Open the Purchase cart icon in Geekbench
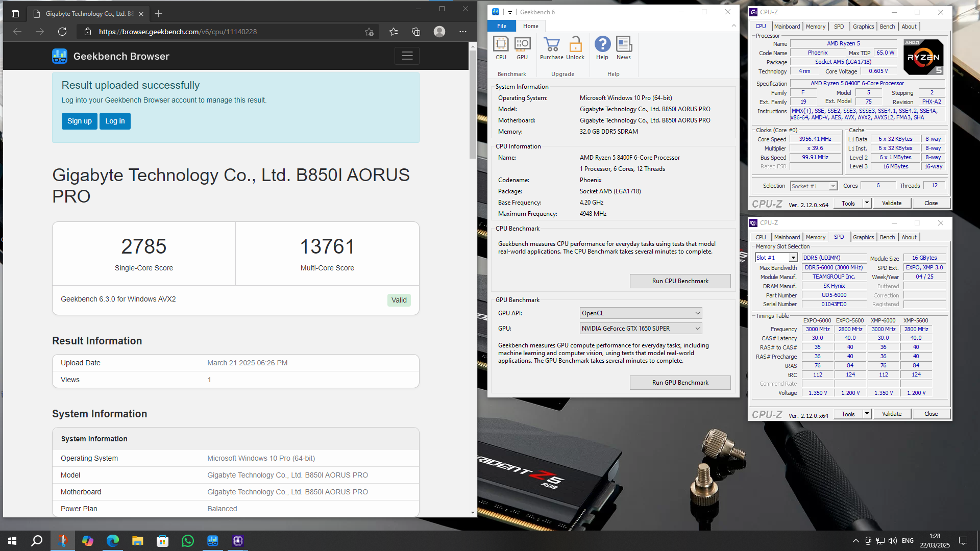Image resolution: width=980 pixels, height=551 pixels. coord(552,48)
